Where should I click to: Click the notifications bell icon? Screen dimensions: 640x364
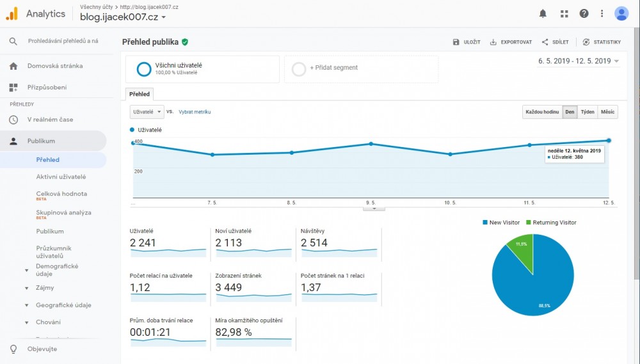click(543, 13)
